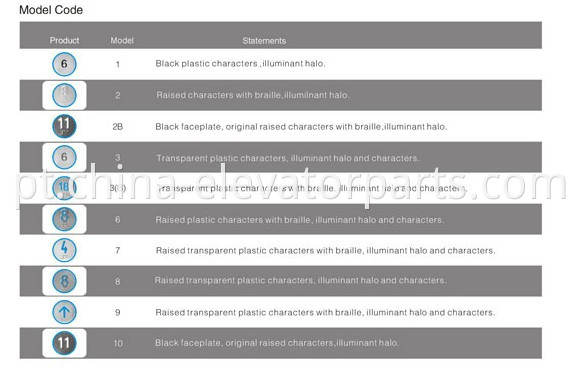
Task: Click the model number 9 cell
Action: 118,313
